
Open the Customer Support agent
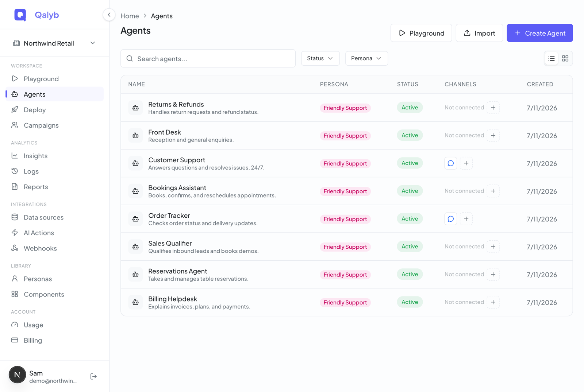coord(347,163)
